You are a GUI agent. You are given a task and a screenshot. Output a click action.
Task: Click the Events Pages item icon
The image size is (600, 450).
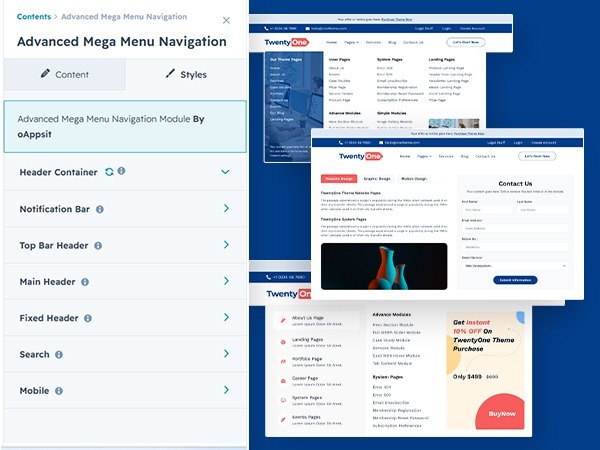[283, 420]
